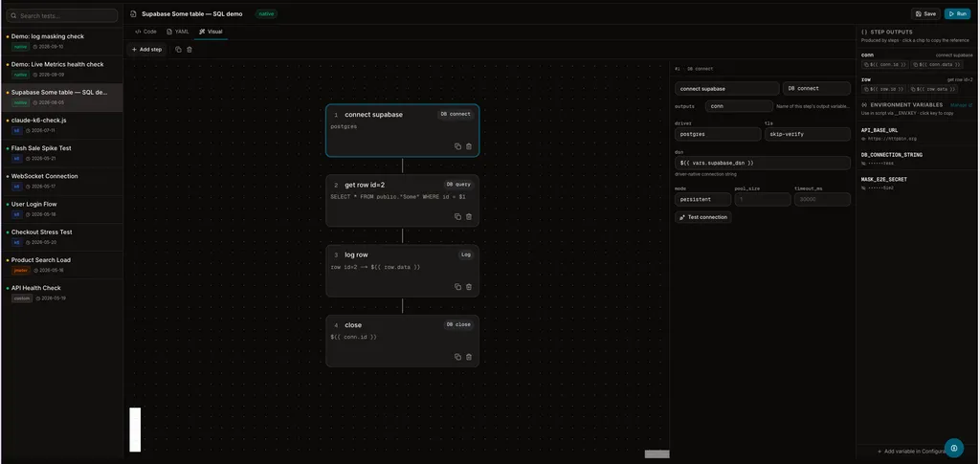Copy the row.id reference chip

click(x=884, y=89)
